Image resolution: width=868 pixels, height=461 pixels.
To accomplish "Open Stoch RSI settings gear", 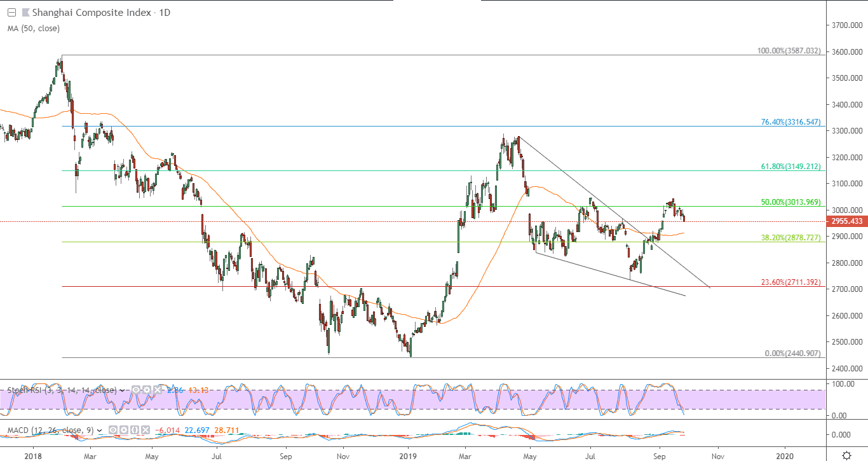I will point(147,390).
